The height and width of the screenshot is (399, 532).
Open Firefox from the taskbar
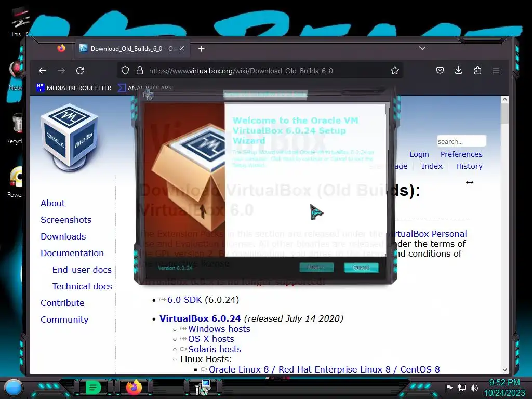click(x=134, y=388)
